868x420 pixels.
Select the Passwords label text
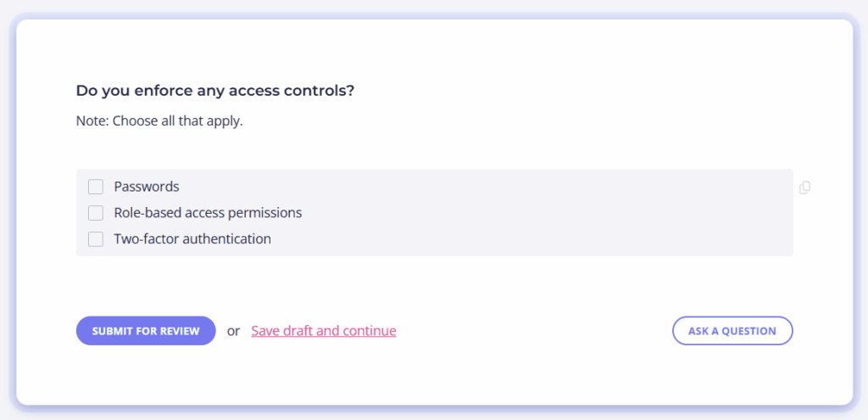pyautogui.click(x=147, y=187)
